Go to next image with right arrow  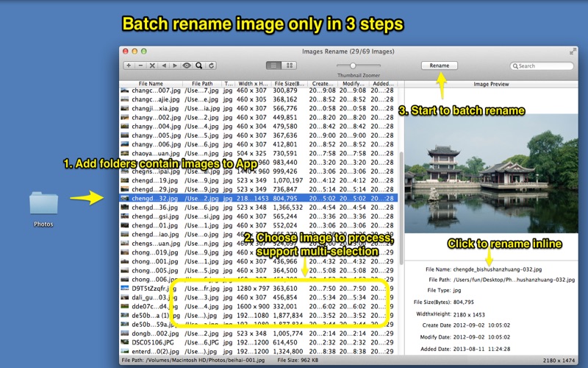tap(175, 66)
